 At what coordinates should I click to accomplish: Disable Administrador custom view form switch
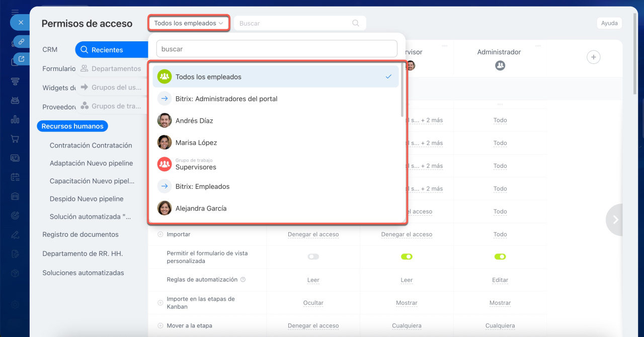[x=500, y=257]
